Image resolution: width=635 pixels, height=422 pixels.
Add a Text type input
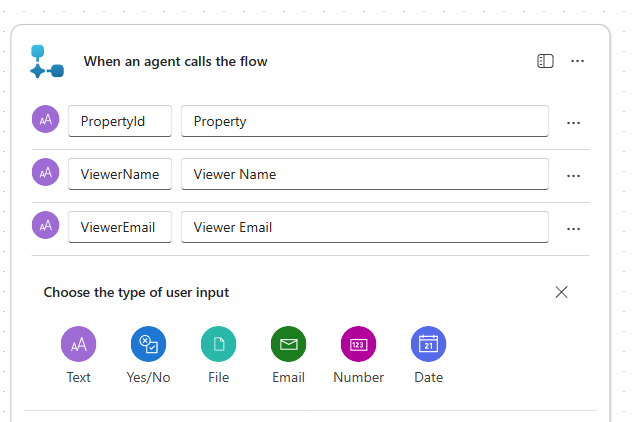click(79, 344)
